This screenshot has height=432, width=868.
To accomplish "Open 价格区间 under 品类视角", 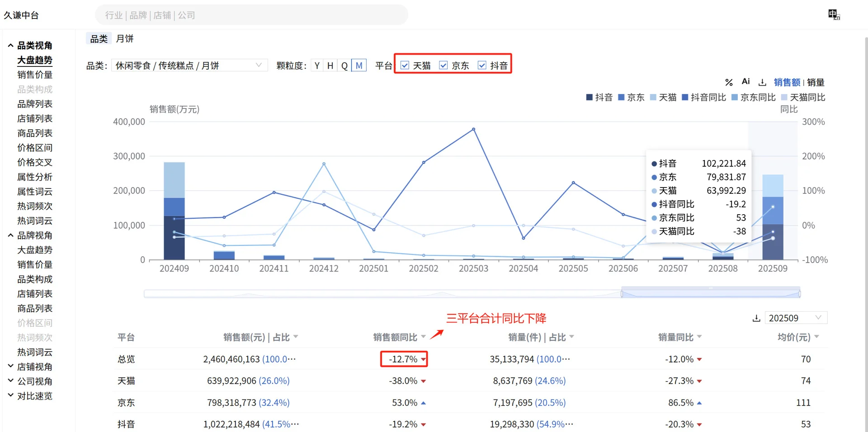I will tap(35, 148).
